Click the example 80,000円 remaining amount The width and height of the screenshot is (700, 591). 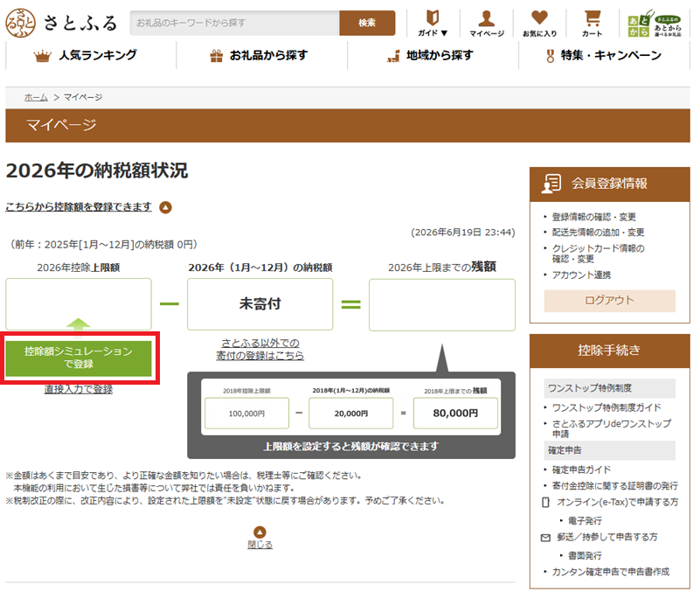pyautogui.click(x=455, y=414)
